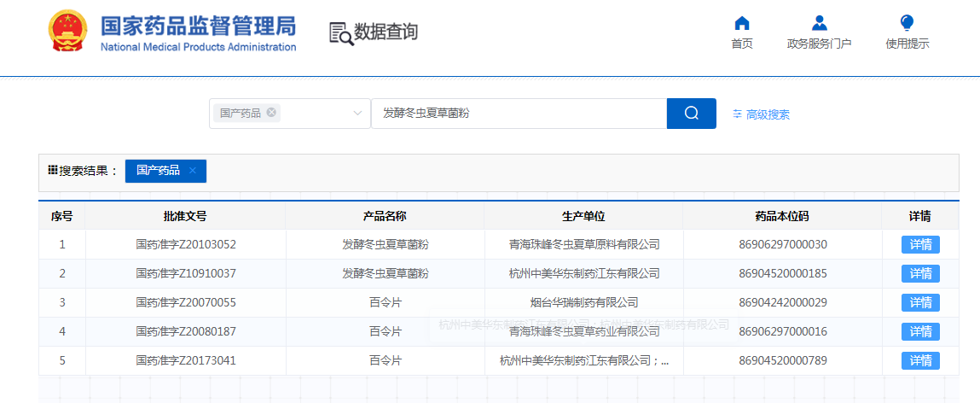Click the 搜索结果 grid icon
980x403 pixels.
53,170
